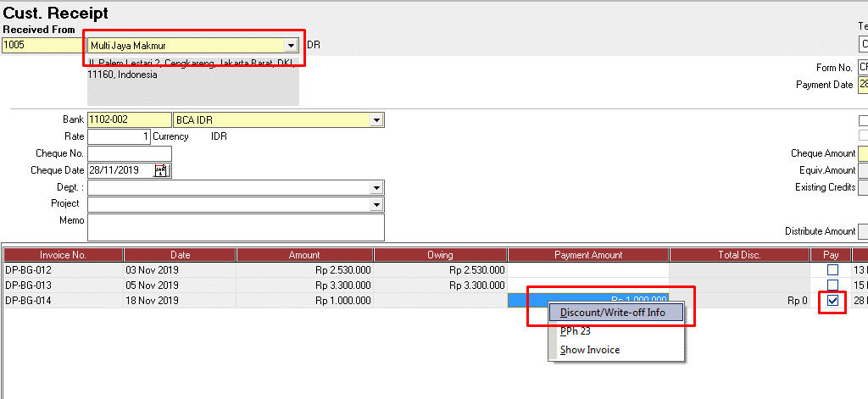868x399 pixels.
Task: Click the customer code field 1005
Action: click(x=42, y=45)
